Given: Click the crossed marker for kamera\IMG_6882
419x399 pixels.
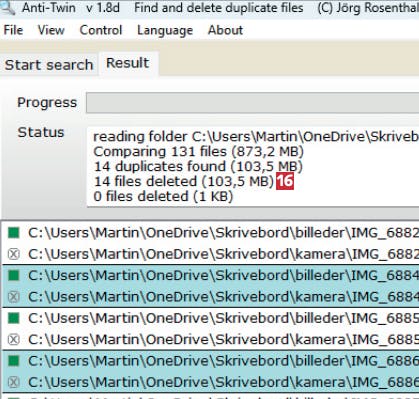Looking at the screenshot, I should [x=14, y=254].
